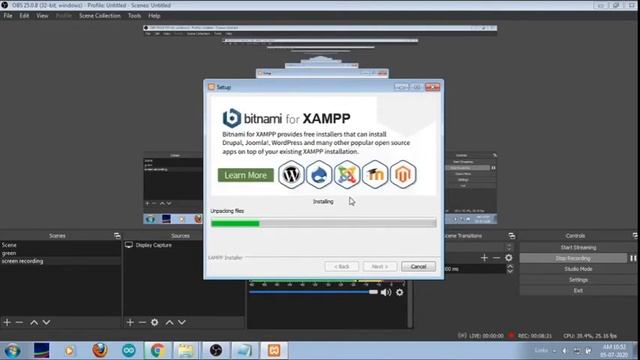Cancel the XAMPP installation
Viewport: 640px width, 360px height.
pyautogui.click(x=418, y=267)
